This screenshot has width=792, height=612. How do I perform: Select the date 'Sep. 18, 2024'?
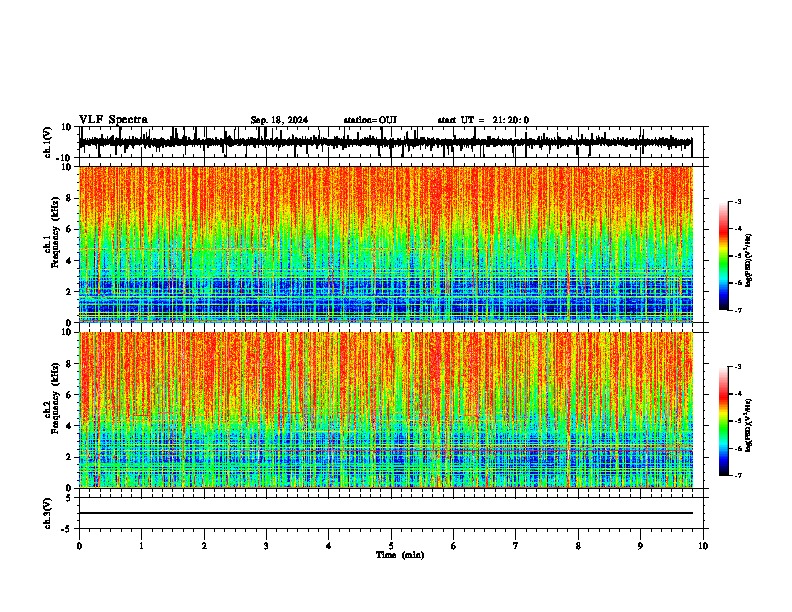[x=279, y=120]
